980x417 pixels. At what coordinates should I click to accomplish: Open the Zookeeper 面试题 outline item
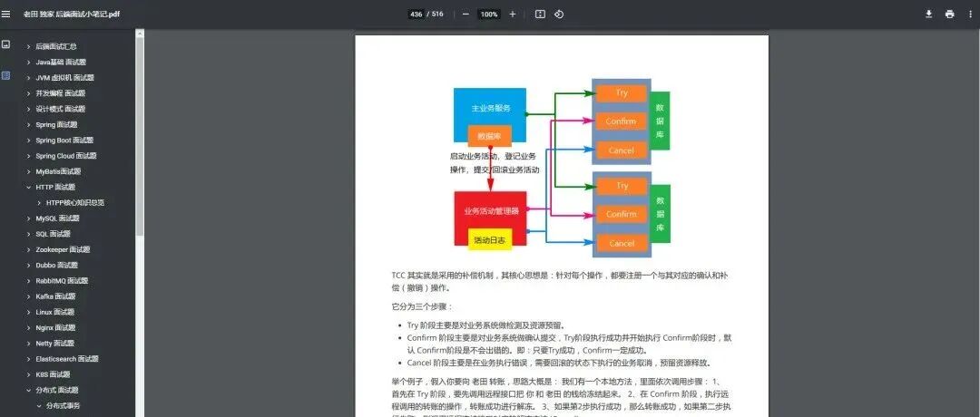[64, 249]
